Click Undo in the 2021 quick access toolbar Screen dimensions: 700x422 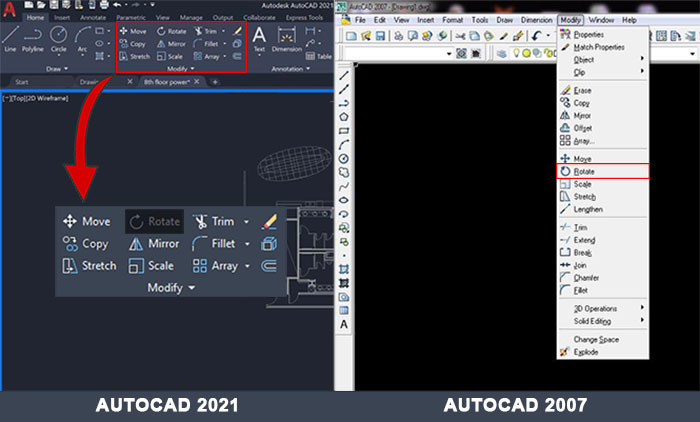coord(117,5)
